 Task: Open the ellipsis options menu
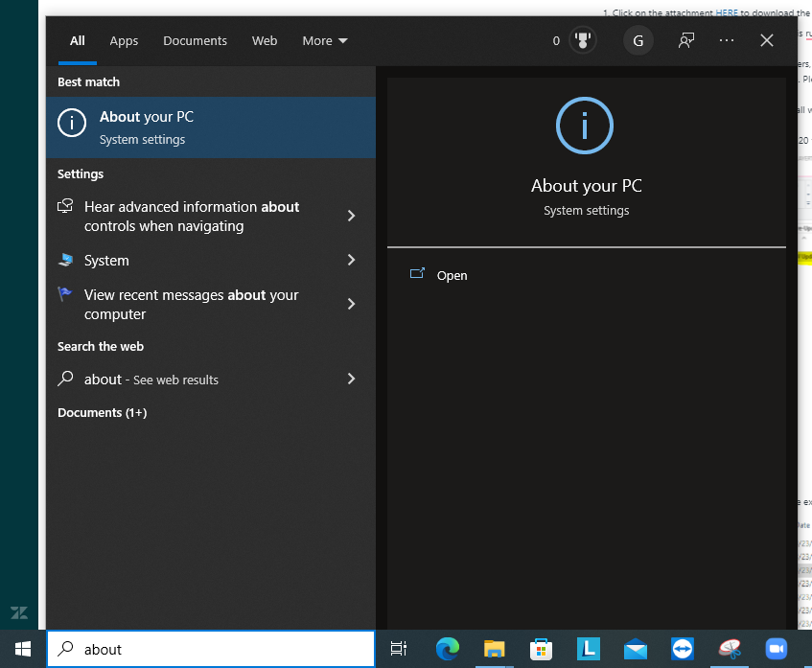tap(726, 40)
